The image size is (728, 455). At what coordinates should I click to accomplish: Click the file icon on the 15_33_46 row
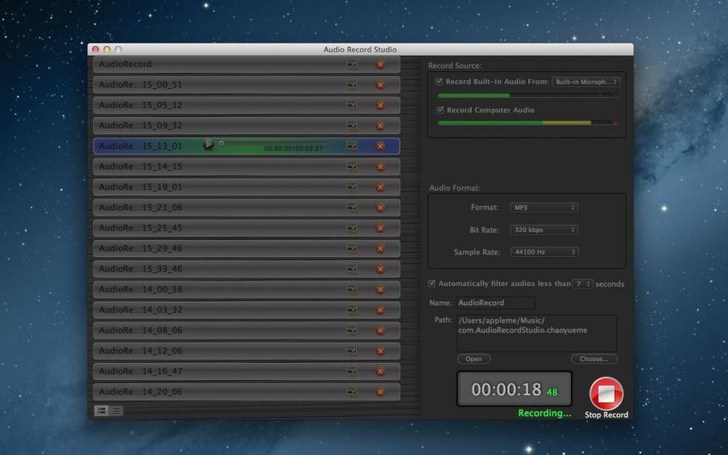click(352, 269)
